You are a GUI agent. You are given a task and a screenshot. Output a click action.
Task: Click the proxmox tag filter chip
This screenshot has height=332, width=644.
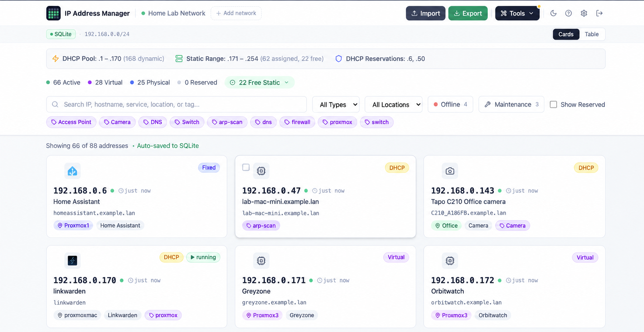pyautogui.click(x=337, y=122)
